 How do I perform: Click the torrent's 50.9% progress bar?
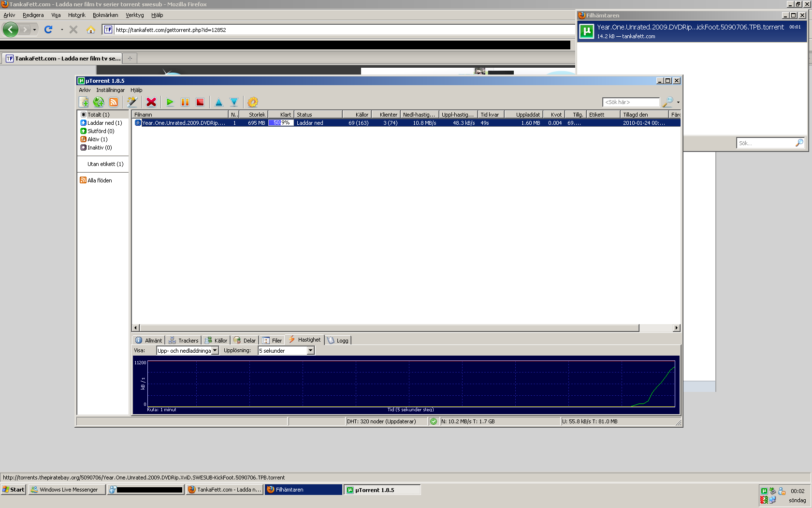tap(281, 123)
